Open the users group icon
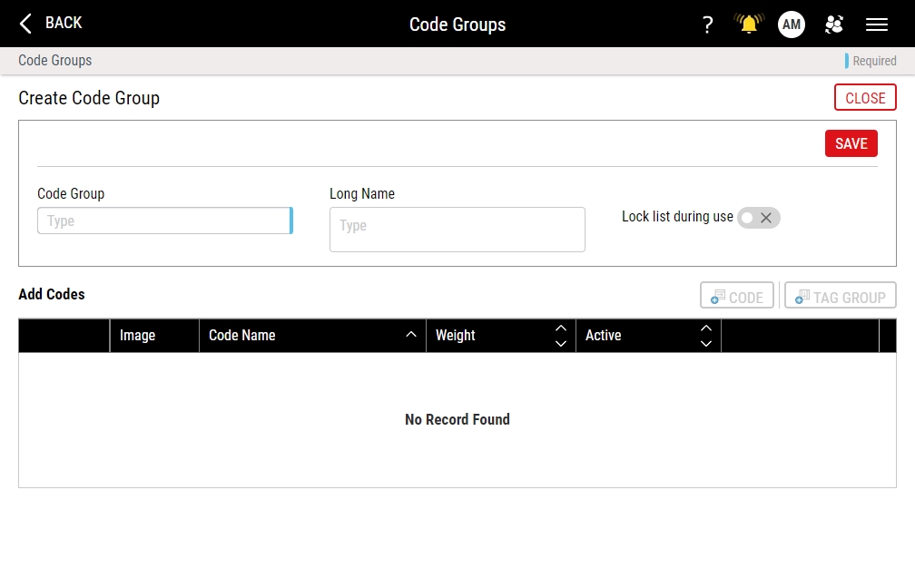This screenshot has width=915, height=588. tap(834, 24)
